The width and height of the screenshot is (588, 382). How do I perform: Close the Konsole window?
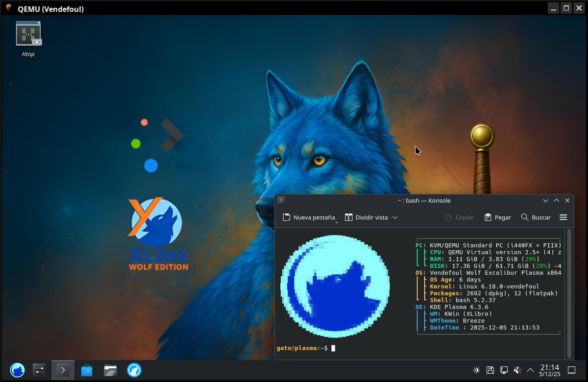click(567, 200)
